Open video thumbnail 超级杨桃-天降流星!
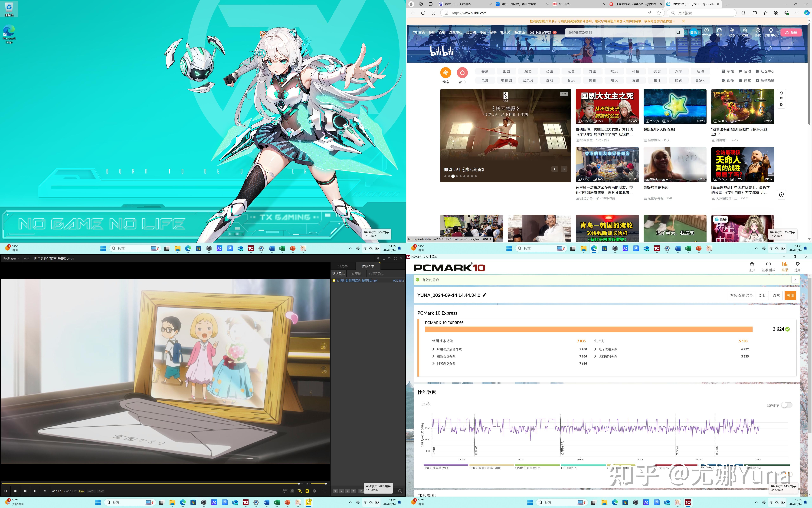 coord(675,107)
